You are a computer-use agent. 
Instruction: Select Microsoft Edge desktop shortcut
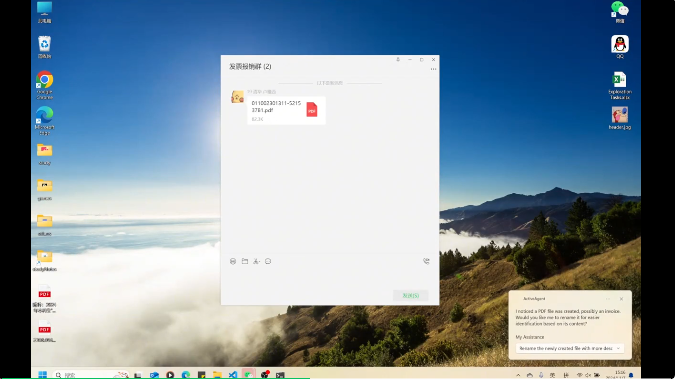coord(44,121)
